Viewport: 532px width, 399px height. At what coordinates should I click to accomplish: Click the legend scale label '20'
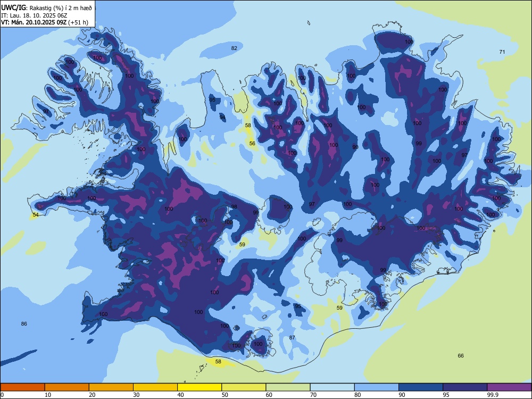click(92, 395)
